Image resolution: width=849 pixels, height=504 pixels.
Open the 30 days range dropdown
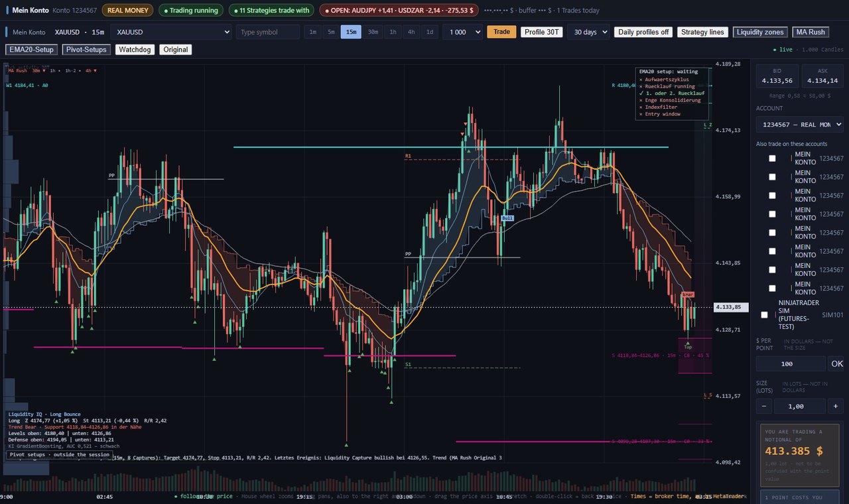coord(588,32)
